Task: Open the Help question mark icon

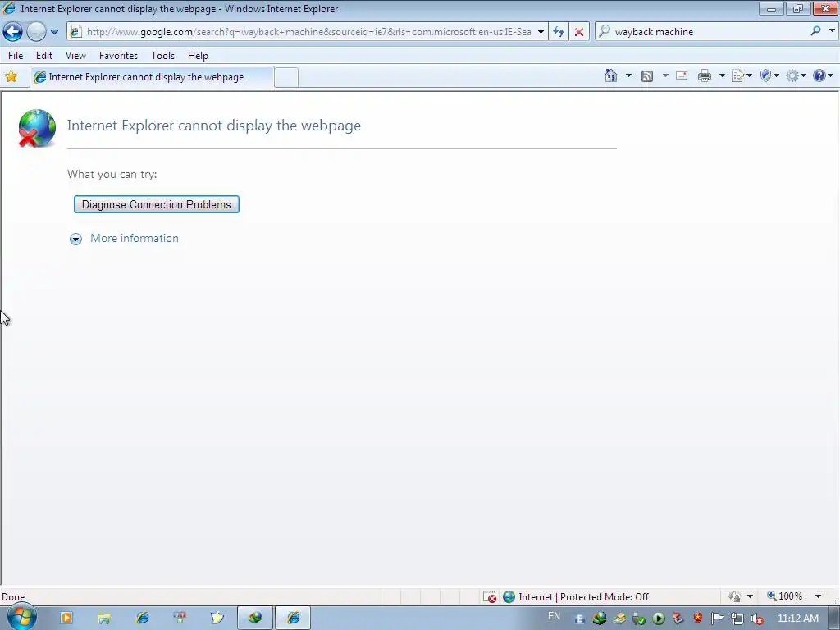Action: pyautogui.click(x=823, y=76)
